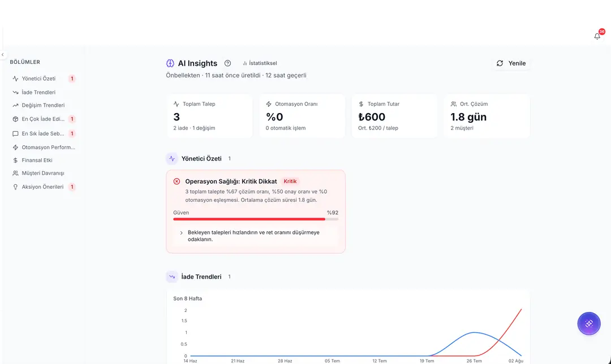Select Değişim Trendleri in sidebar
Screen dimensions: 611x364
click(x=43, y=105)
